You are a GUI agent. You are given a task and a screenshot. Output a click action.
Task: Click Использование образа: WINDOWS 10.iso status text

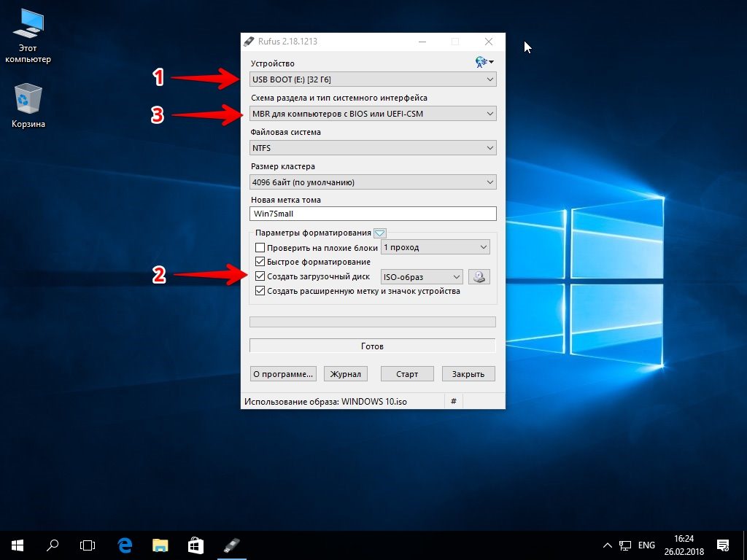coord(325,402)
